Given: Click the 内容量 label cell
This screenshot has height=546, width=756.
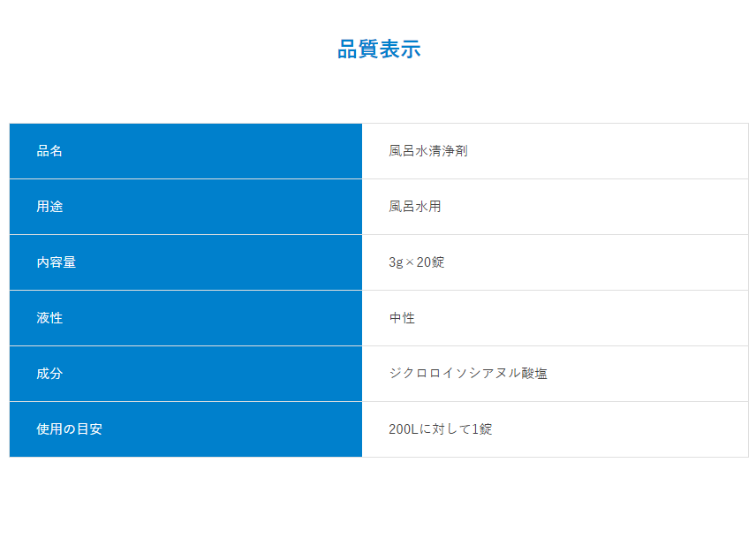Looking at the screenshot, I should click(x=56, y=262).
